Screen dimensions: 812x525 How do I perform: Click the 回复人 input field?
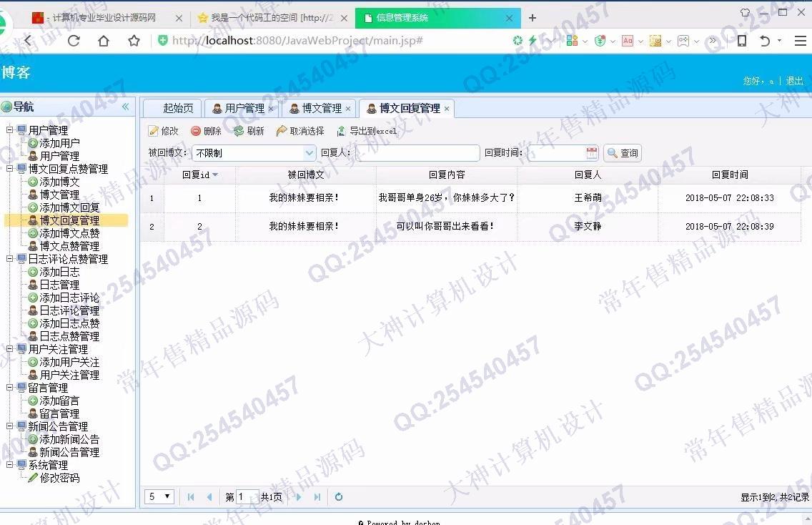point(417,153)
